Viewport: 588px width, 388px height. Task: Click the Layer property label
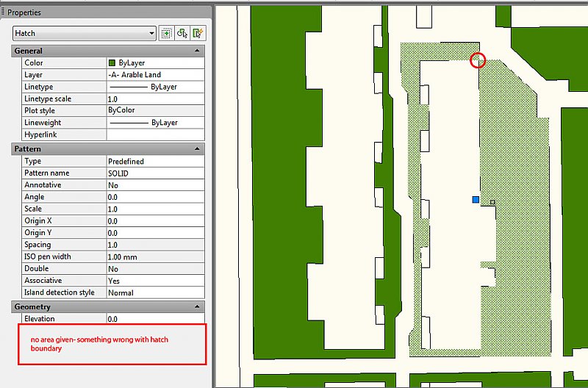(33, 75)
